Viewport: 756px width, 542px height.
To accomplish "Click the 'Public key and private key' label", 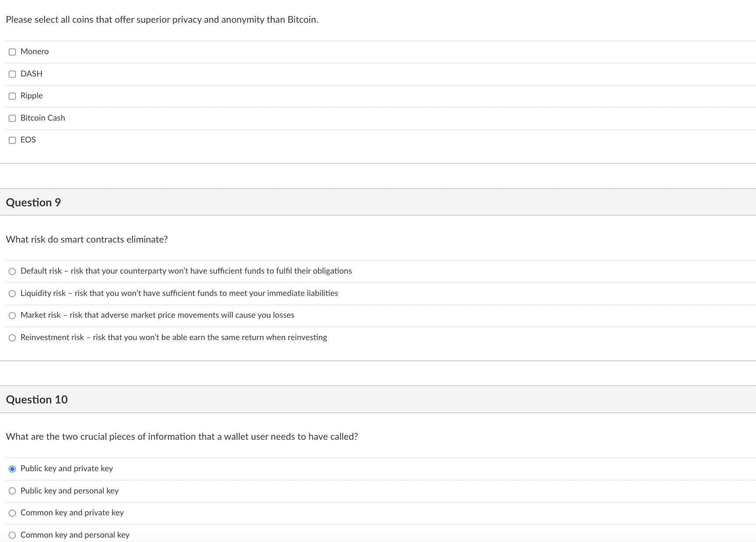I will (x=66, y=469).
